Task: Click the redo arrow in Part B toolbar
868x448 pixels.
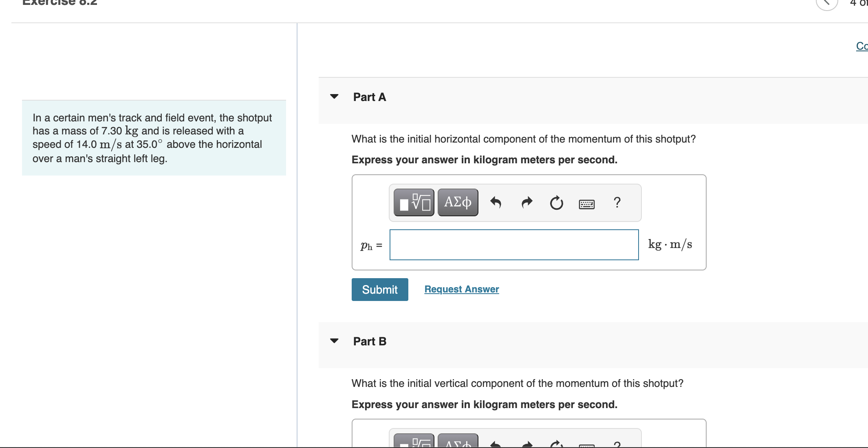Action: (x=527, y=444)
